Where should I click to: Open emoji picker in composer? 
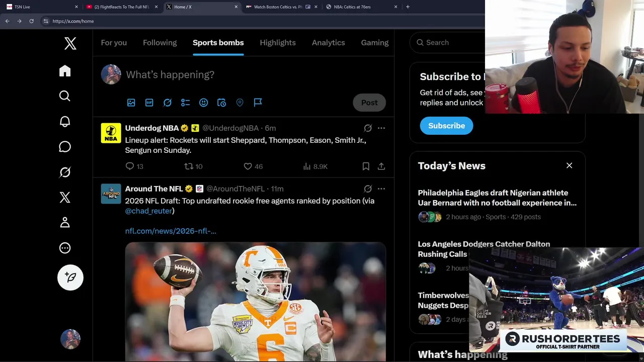point(204,103)
